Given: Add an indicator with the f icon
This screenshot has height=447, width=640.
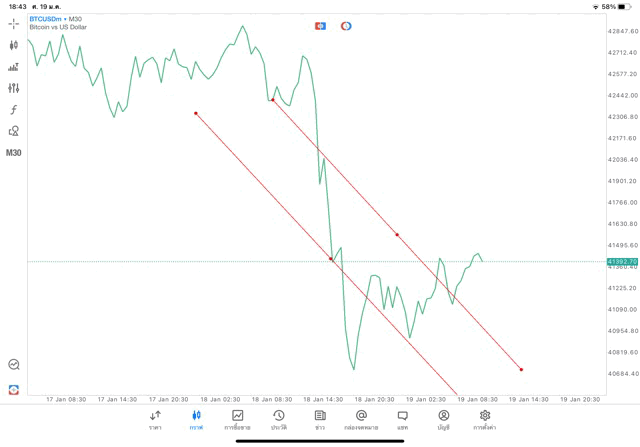Looking at the screenshot, I should (x=14, y=109).
